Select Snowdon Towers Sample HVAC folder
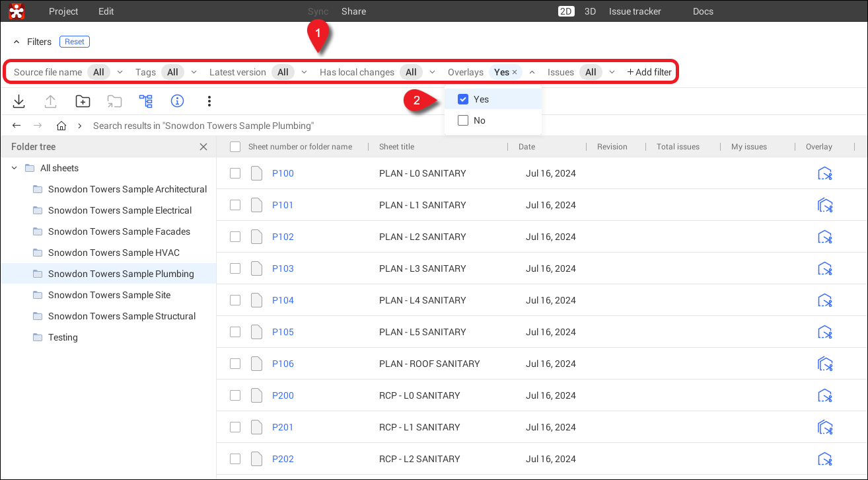The width and height of the screenshot is (868, 480). [114, 253]
